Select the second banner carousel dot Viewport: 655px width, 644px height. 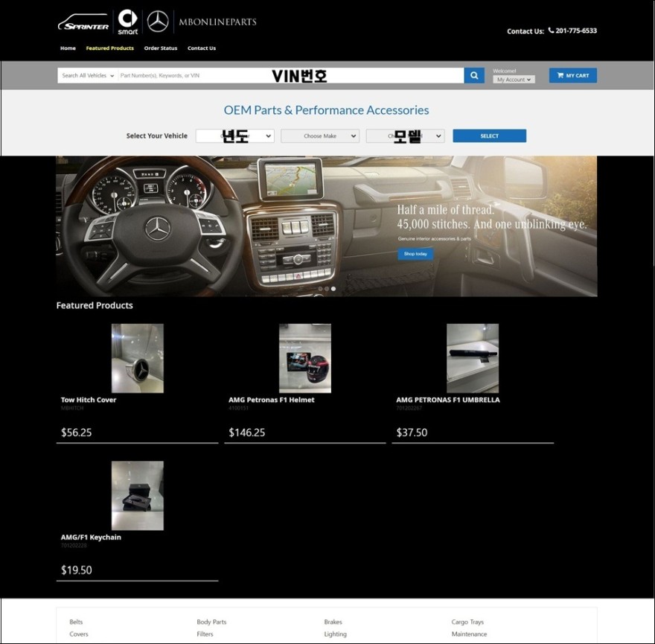pos(327,289)
